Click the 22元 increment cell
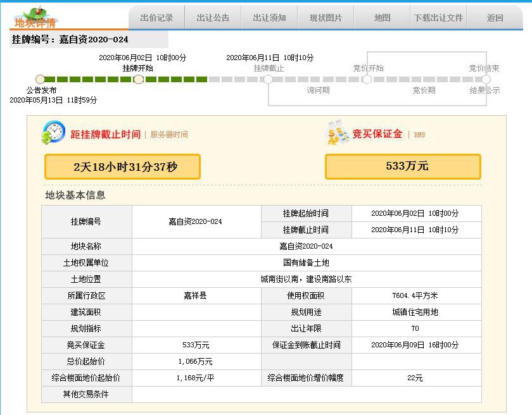532x415 pixels. (x=416, y=378)
